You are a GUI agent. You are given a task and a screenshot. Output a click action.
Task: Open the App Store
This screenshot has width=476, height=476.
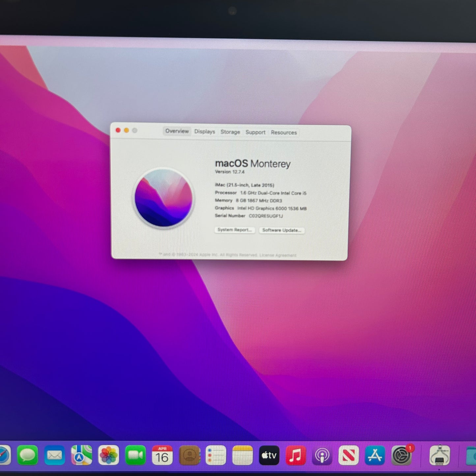(x=375, y=455)
